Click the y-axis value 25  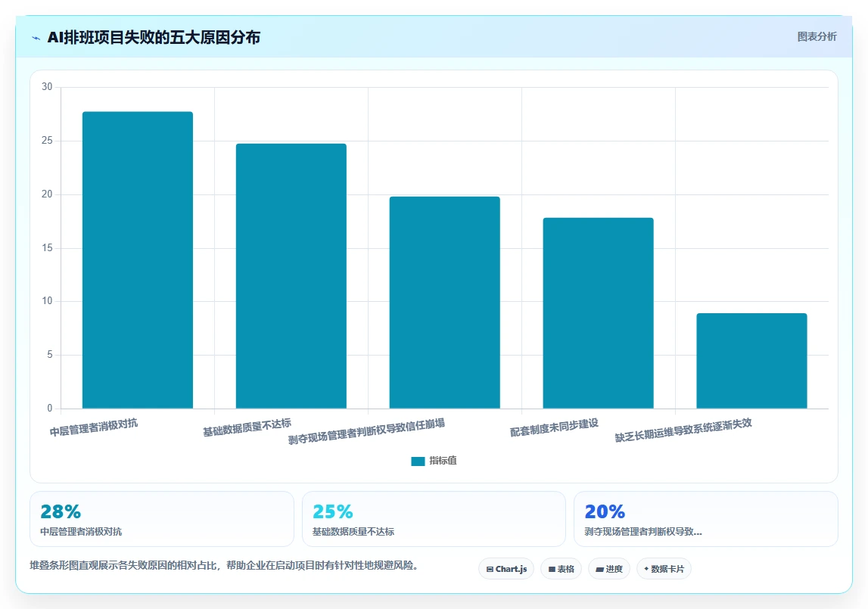(47, 141)
